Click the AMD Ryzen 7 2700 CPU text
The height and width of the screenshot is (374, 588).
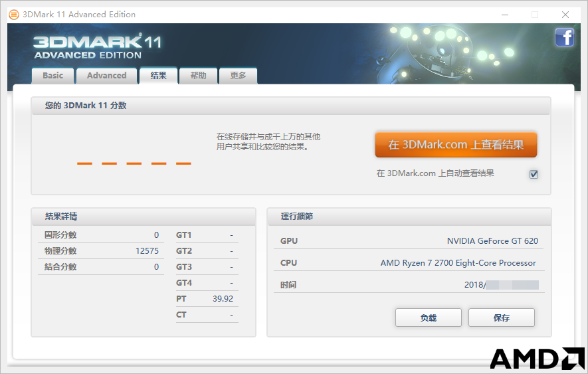(458, 263)
